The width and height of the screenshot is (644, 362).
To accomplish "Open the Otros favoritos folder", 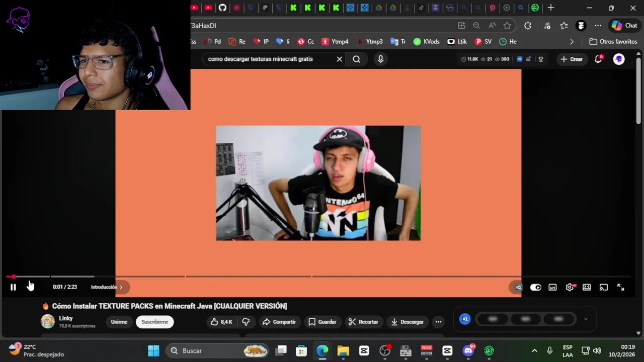I will (x=613, y=42).
